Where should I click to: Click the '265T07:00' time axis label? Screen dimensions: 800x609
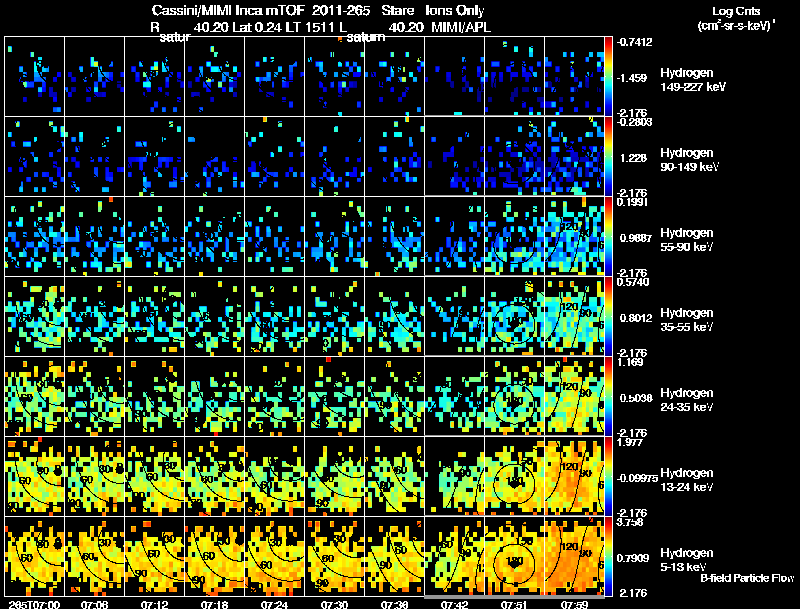pos(34,604)
